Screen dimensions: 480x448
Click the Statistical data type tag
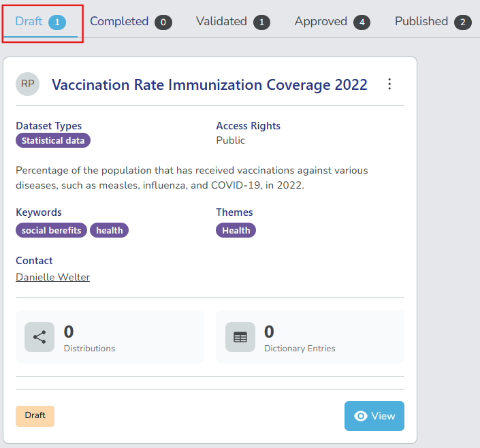click(x=53, y=141)
